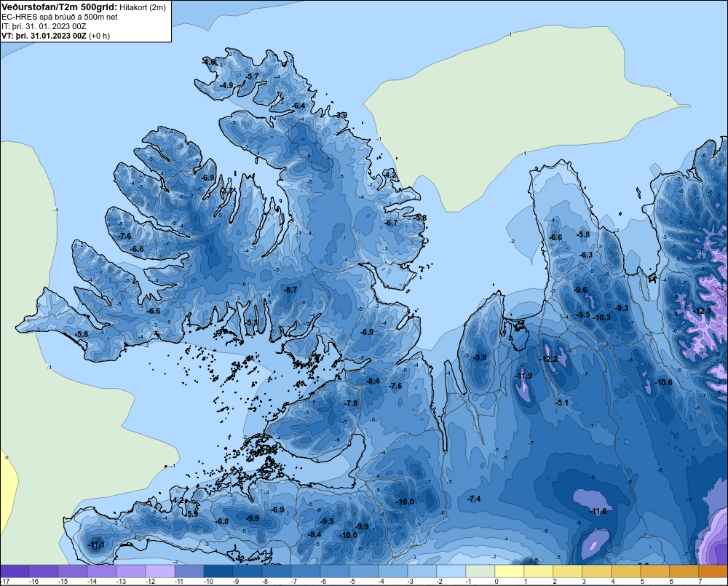Click the '(+0 h)' forecast offset text
728x586 pixels.
tap(99, 36)
